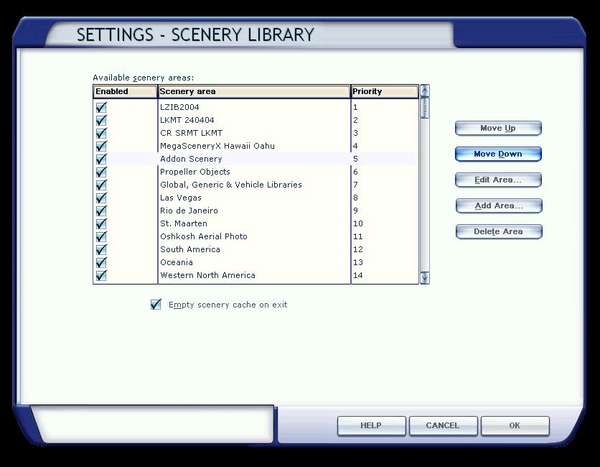Viewport: 600px width, 467px height.
Task: Uncheck the LZIB2004 enabled checkbox
Action: (x=101, y=107)
